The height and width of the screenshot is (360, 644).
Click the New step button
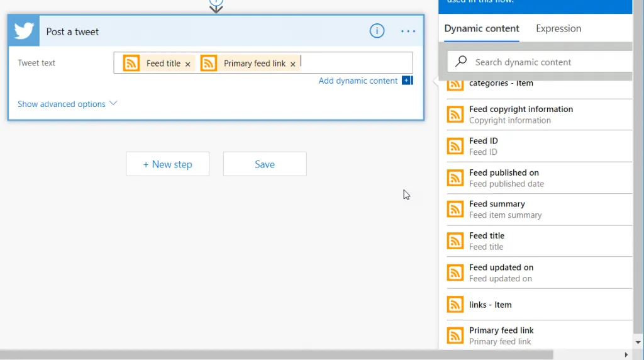coord(167,164)
